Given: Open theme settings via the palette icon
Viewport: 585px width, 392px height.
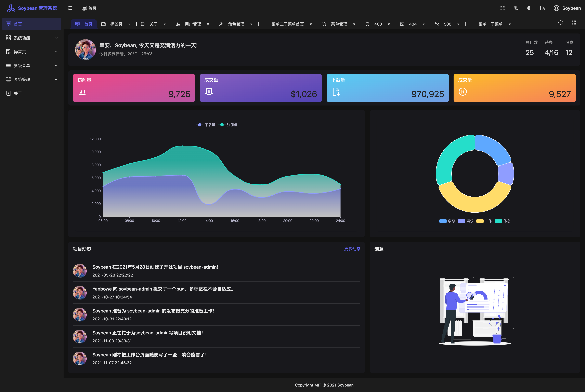Looking at the screenshot, I should click(542, 8).
